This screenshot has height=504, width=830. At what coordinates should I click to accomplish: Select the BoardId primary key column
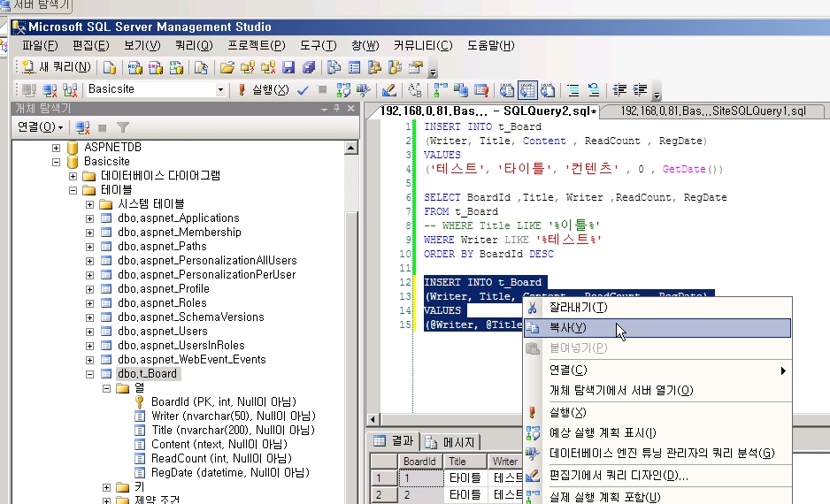click(223, 402)
